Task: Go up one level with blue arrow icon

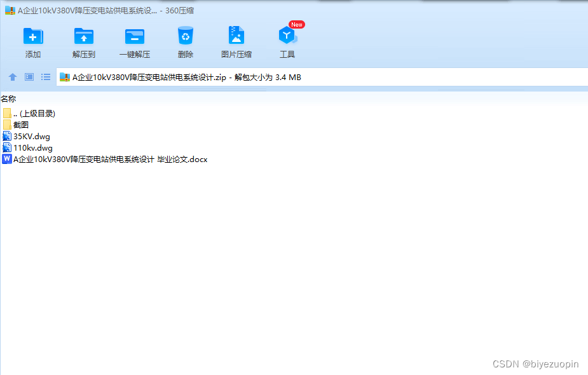Action: tap(12, 77)
